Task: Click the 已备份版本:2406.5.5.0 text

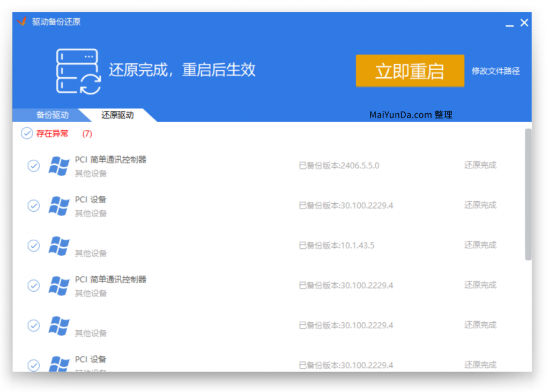Action: point(339,166)
